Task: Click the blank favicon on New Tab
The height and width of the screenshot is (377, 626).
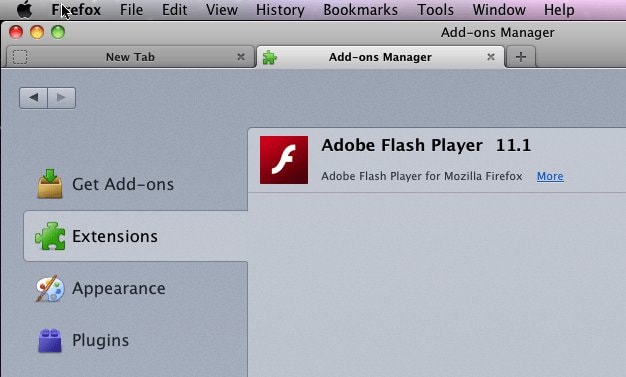Action: [x=20, y=57]
